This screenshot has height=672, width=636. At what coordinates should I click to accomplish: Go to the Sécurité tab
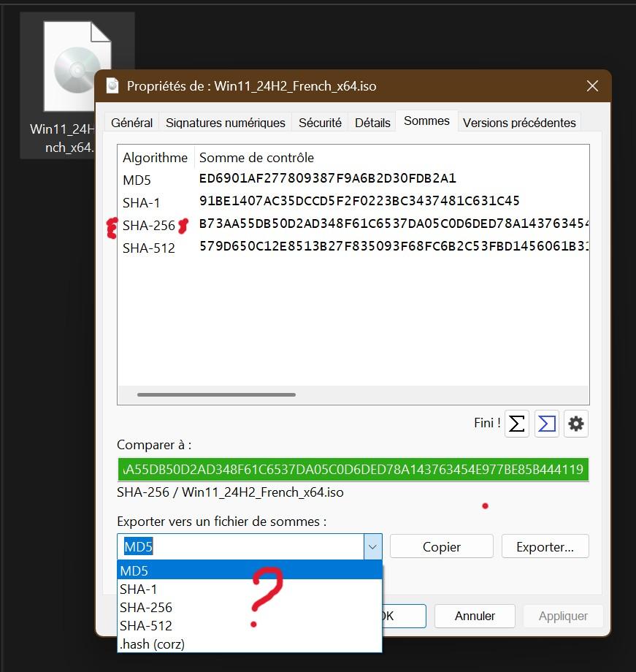pos(320,123)
